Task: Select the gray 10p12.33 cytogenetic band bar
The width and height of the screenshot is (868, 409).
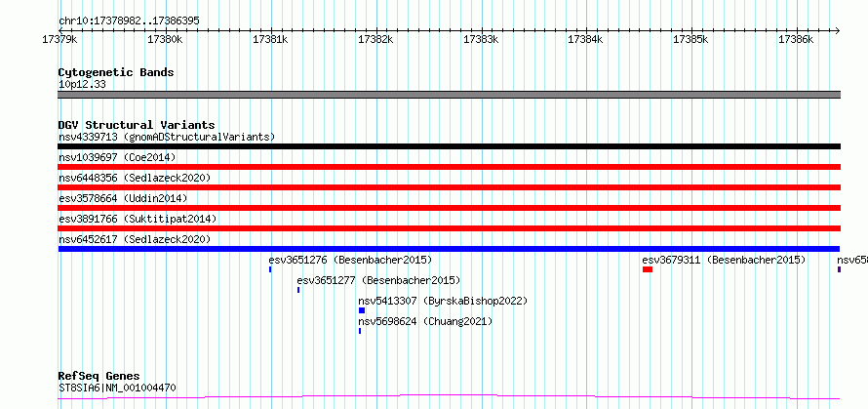Action: click(x=449, y=95)
